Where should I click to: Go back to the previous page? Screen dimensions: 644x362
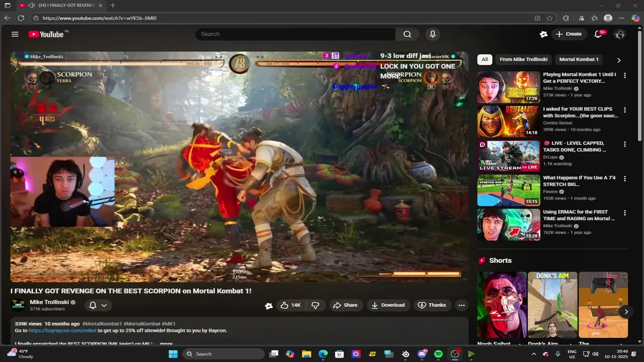[7, 18]
